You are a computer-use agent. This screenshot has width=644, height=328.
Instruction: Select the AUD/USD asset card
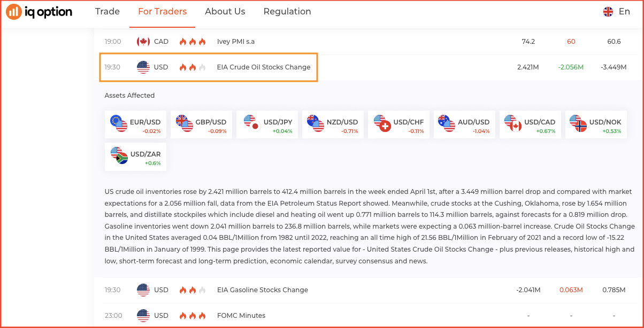click(x=464, y=124)
